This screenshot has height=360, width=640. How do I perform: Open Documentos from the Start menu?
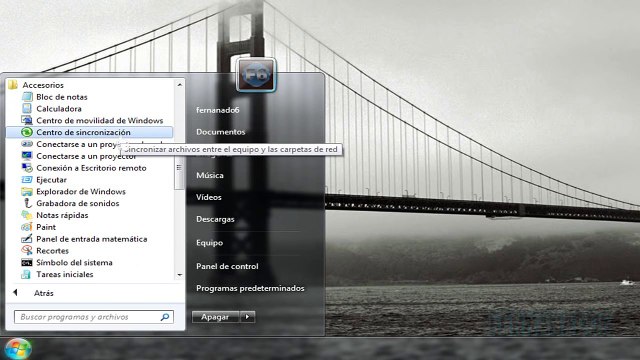(x=220, y=132)
